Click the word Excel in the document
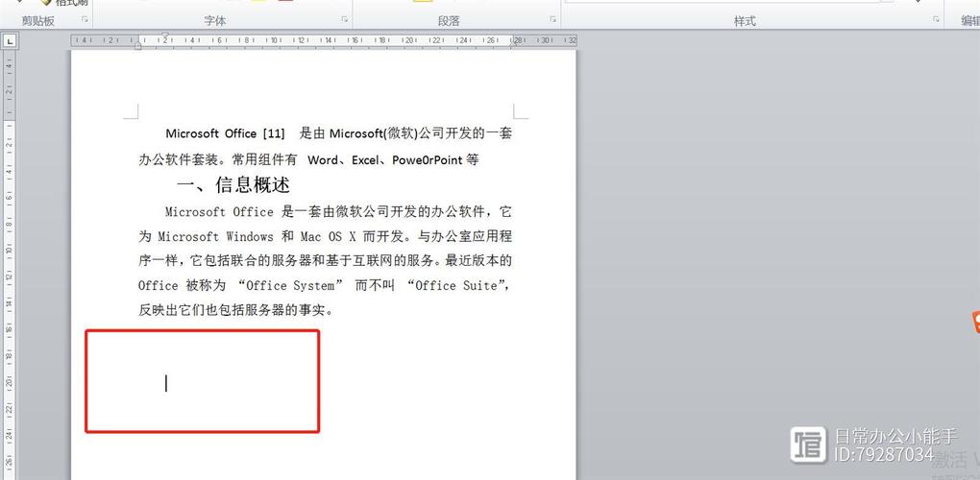The width and height of the screenshot is (980, 480). pos(365,159)
